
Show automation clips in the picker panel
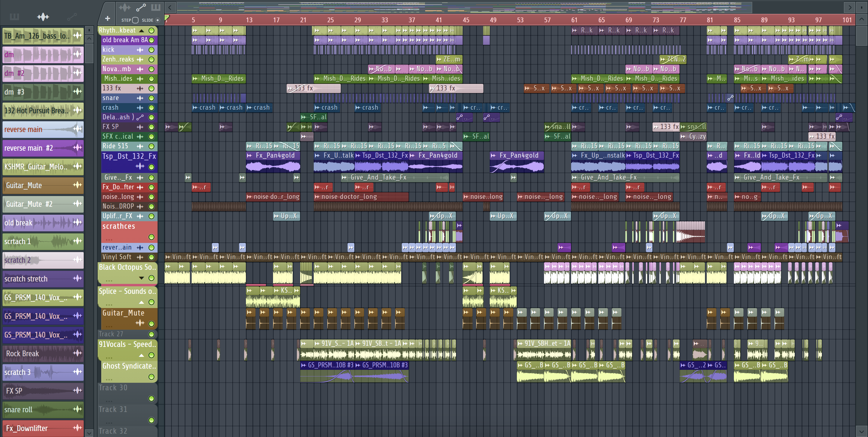tap(72, 17)
